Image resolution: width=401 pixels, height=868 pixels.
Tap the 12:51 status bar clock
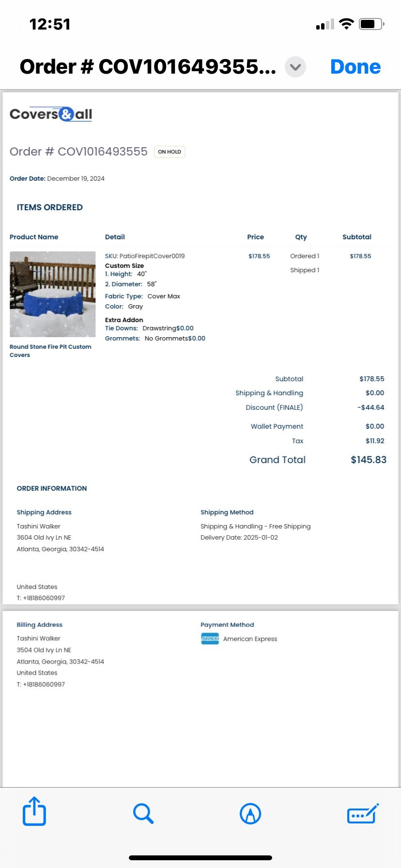[50, 24]
